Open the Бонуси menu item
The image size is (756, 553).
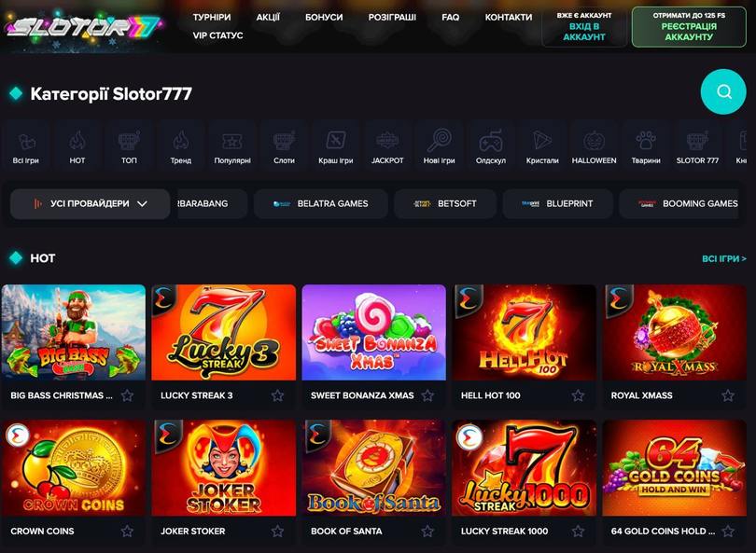point(324,18)
